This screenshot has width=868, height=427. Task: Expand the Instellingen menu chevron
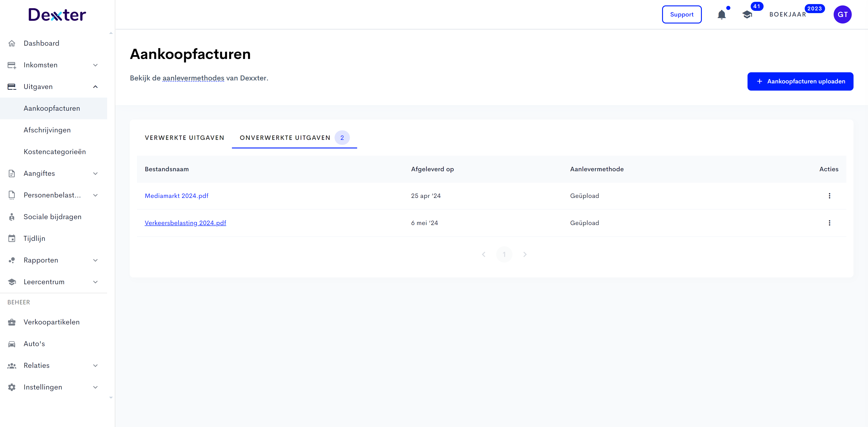coord(95,387)
